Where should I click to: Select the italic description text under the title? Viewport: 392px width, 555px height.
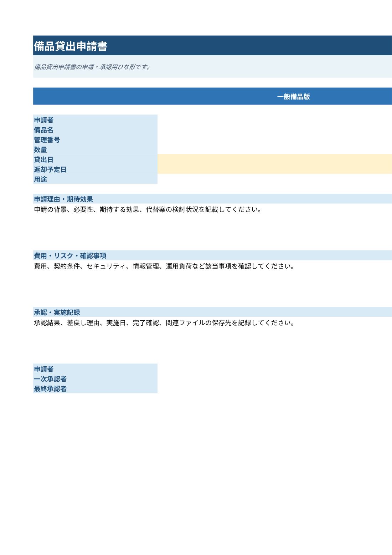coord(93,67)
